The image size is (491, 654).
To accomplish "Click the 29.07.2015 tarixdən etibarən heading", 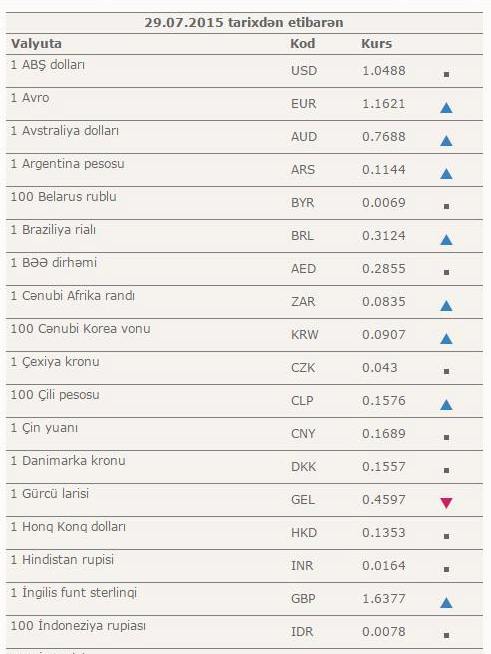I will pos(244,23).
